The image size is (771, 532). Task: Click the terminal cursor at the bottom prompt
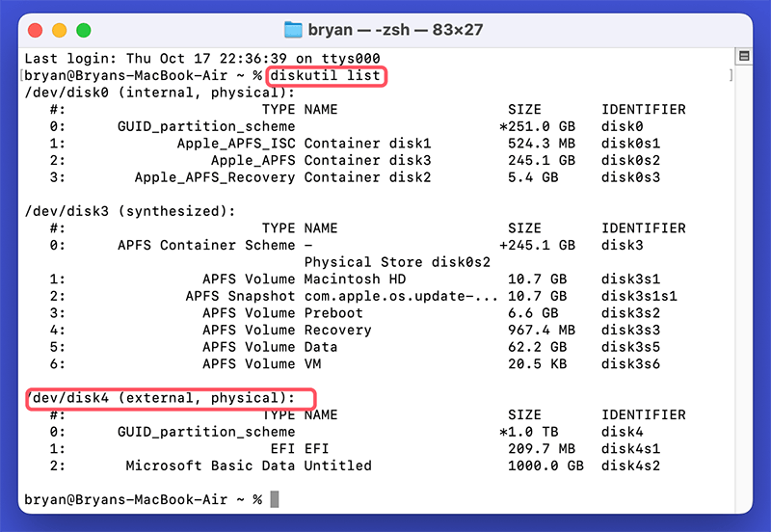pyautogui.click(x=275, y=499)
